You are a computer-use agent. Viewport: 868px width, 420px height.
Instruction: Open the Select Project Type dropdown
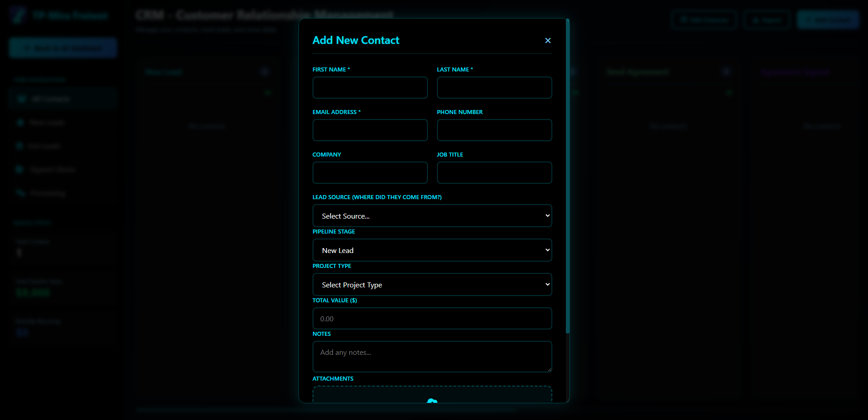click(x=432, y=285)
